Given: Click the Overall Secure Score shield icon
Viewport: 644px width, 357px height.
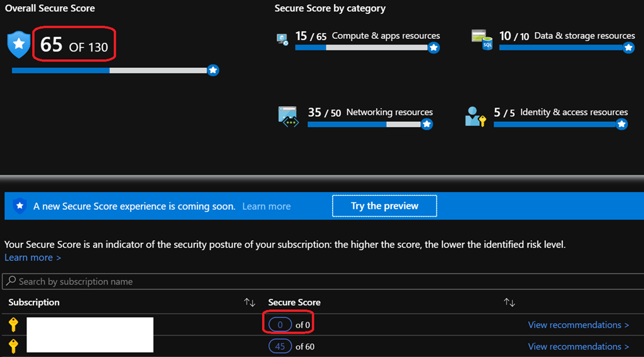Looking at the screenshot, I should pyautogui.click(x=19, y=45).
